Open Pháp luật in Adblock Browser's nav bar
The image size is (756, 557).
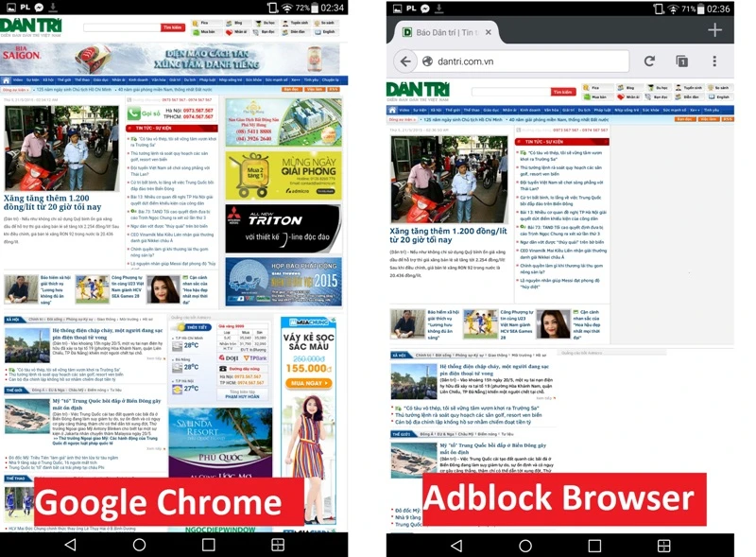click(x=601, y=110)
